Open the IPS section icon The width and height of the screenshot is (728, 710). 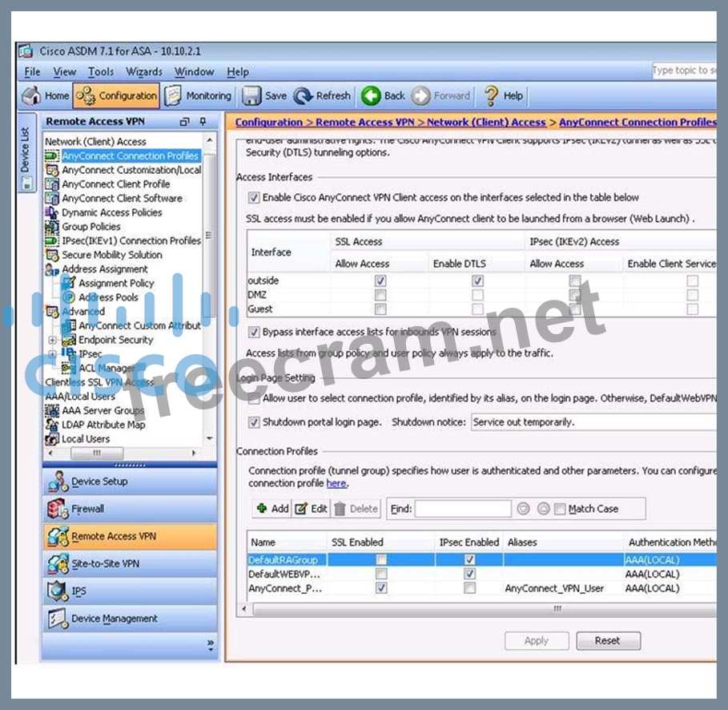58,591
